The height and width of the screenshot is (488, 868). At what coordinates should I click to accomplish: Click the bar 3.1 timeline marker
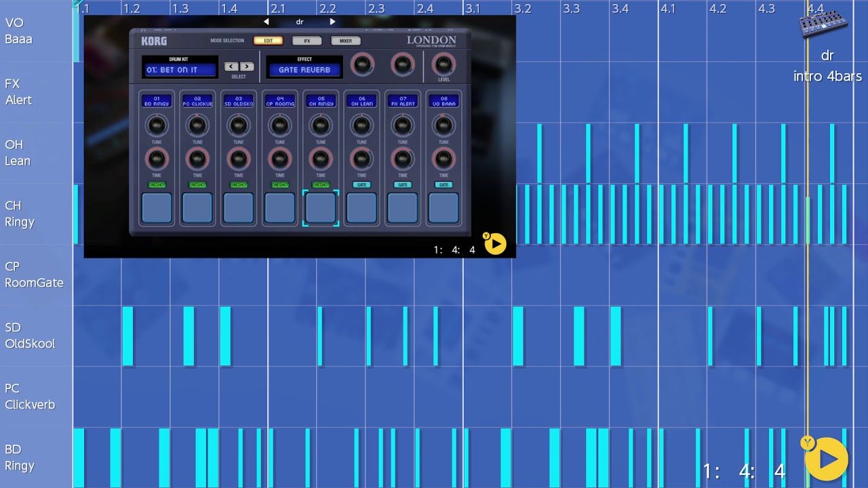coord(472,9)
